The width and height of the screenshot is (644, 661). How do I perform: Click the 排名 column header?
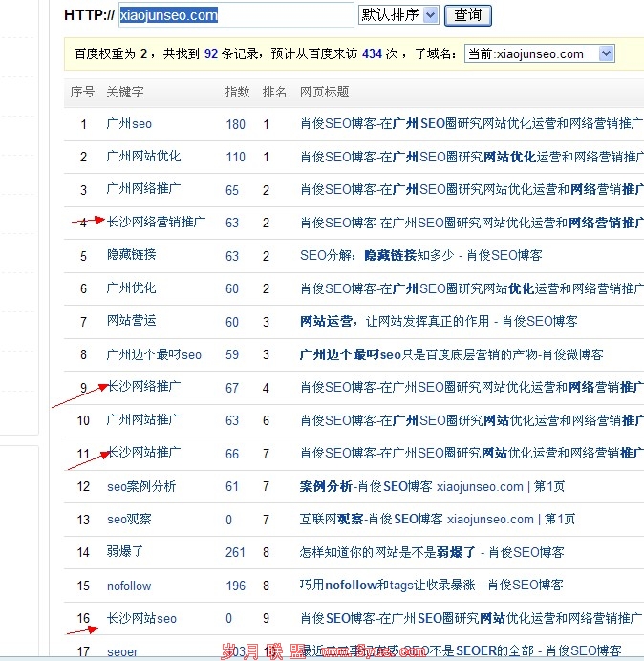click(274, 92)
